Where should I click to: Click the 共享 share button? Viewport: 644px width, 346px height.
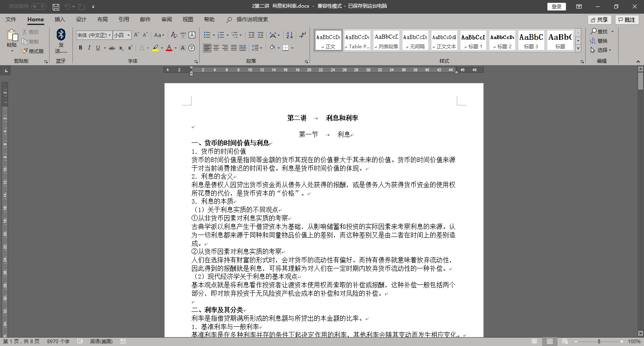click(600, 20)
